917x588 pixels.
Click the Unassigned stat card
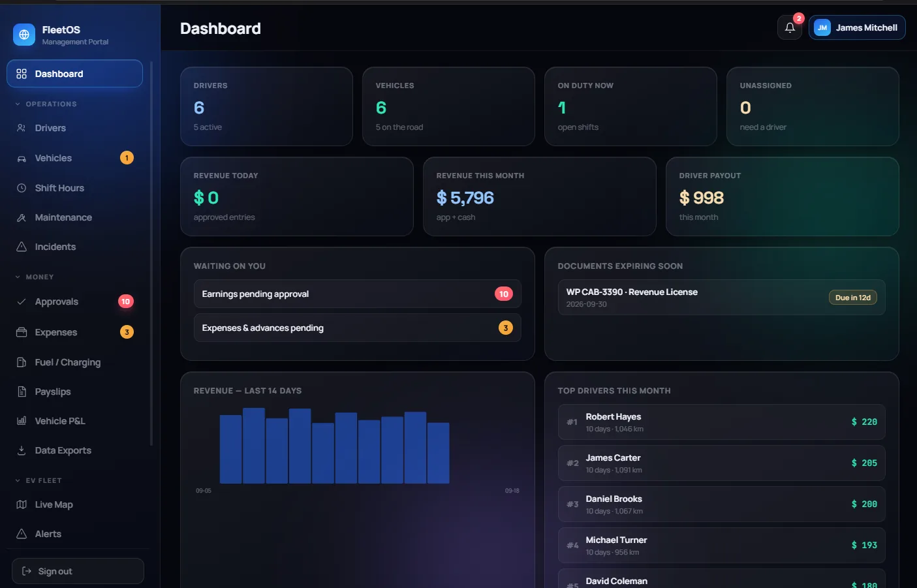813,106
